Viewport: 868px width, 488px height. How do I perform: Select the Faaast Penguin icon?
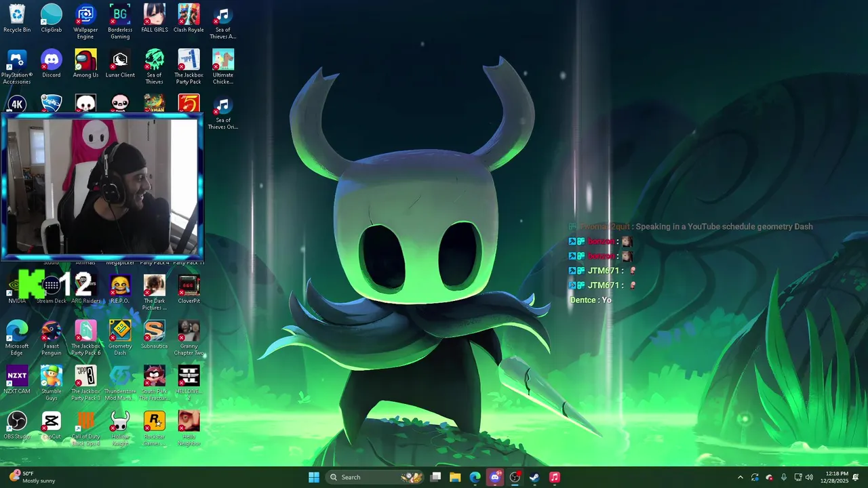point(52,338)
